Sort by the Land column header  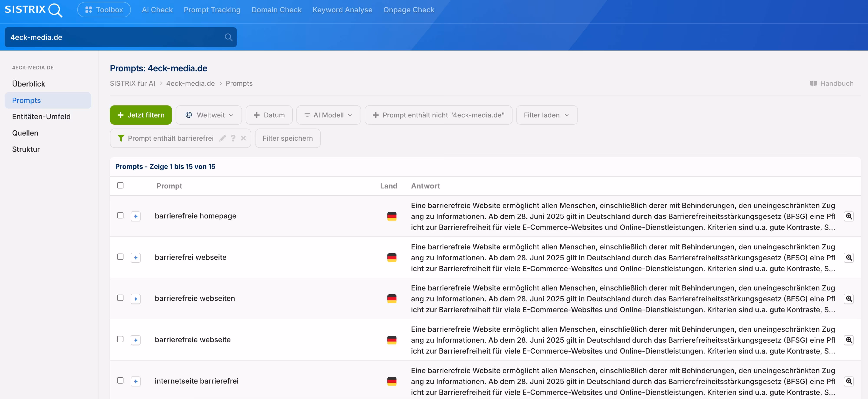click(x=388, y=186)
